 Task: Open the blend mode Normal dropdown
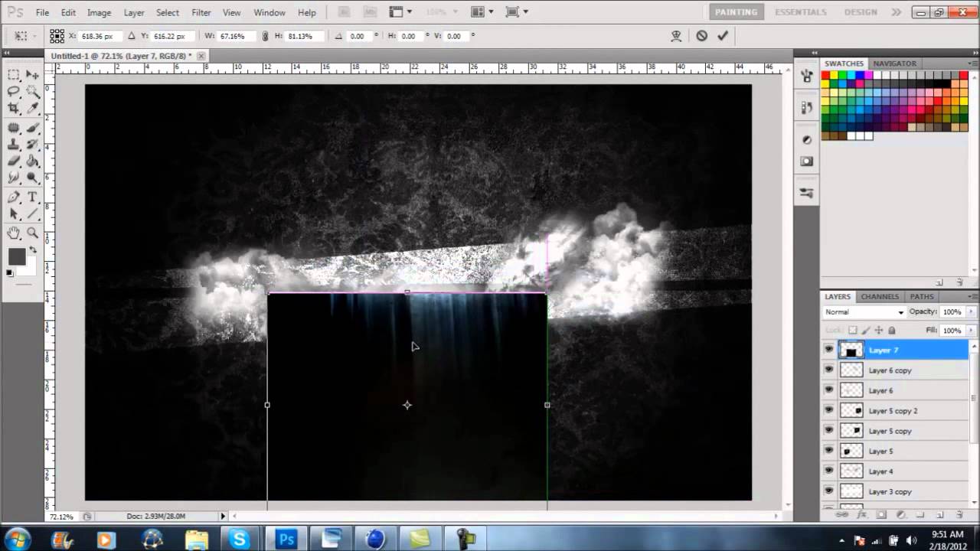pos(864,312)
